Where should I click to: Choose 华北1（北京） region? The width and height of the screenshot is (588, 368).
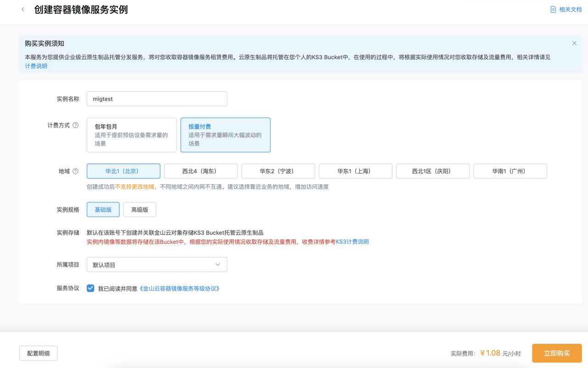(124, 171)
